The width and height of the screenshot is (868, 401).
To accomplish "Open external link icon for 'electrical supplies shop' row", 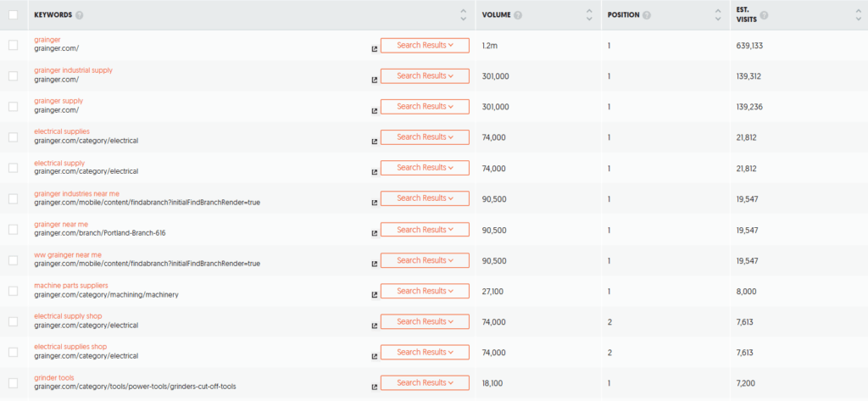I will click(374, 356).
